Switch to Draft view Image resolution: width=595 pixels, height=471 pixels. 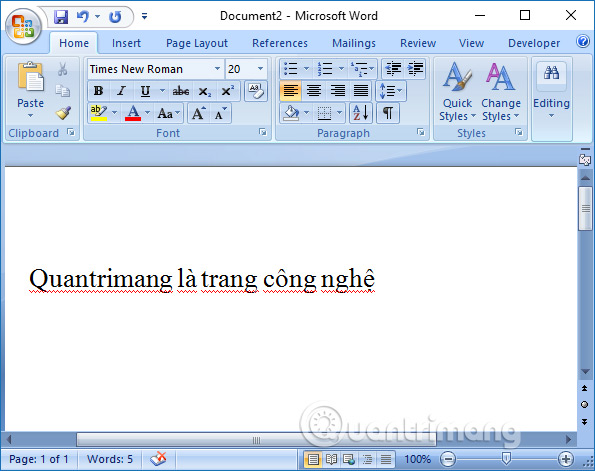pyautogui.click(x=386, y=460)
